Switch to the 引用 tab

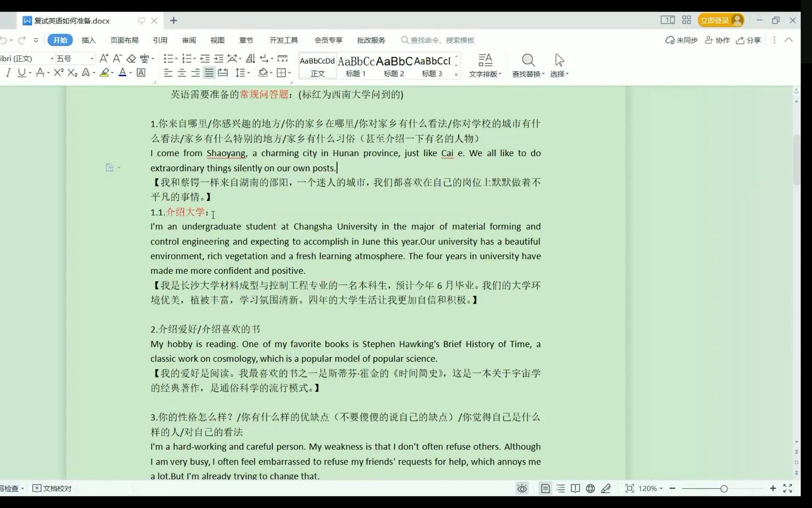click(160, 40)
